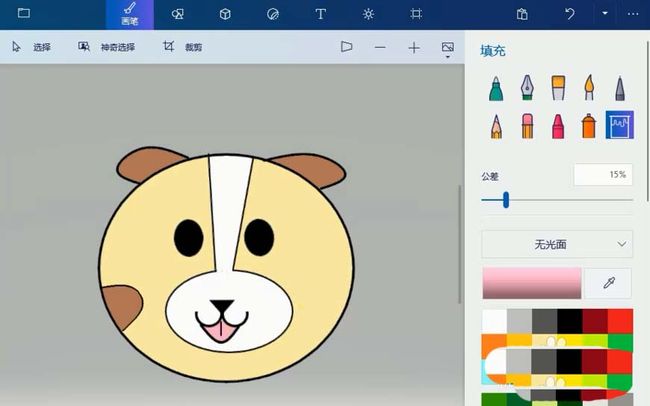Image resolution: width=650 pixels, height=406 pixels.
Task: Click the 裁剪 crop tool
Action: point(182,47)
